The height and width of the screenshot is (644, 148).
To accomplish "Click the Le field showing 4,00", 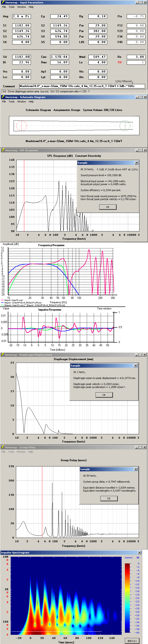I will point(98,62).
